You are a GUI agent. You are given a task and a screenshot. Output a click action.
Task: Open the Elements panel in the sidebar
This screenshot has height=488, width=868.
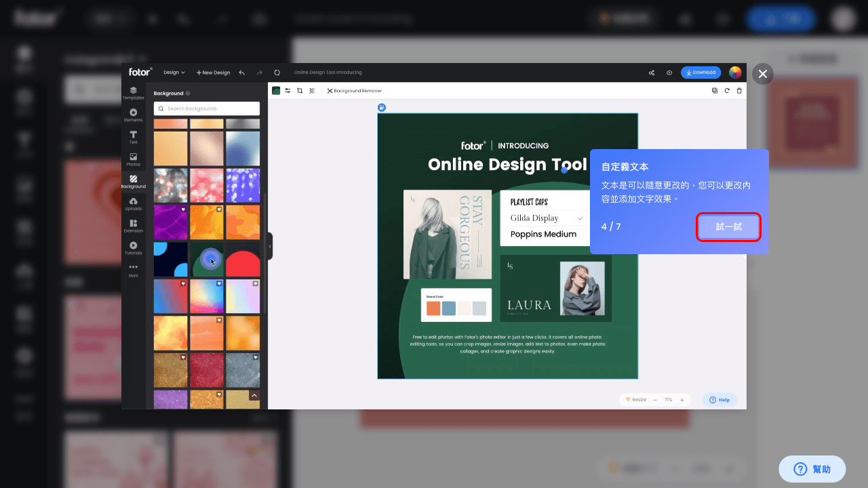tap(133, 115)
